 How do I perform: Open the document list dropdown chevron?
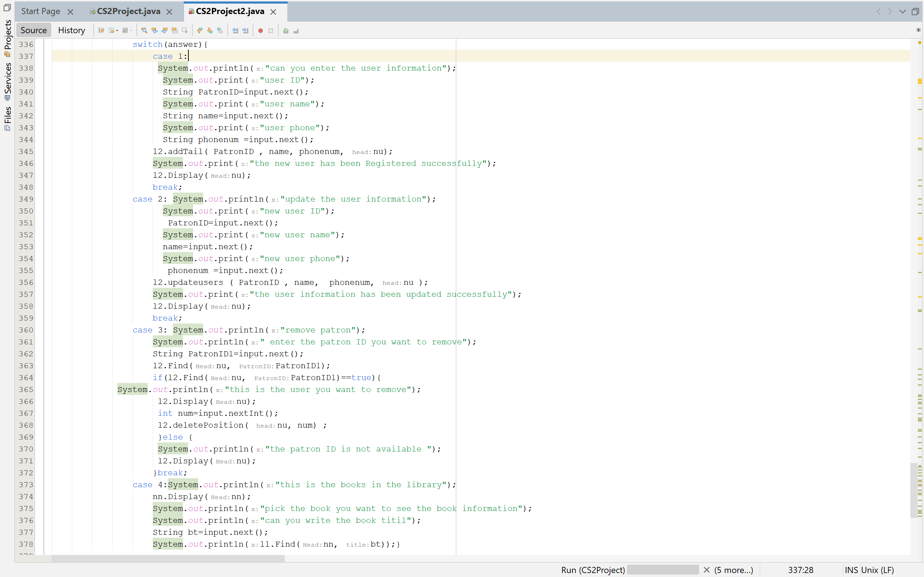point(902,12)
